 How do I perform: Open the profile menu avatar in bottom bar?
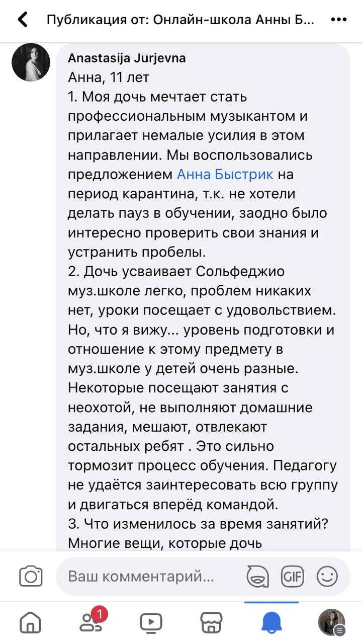pos(332,623)
